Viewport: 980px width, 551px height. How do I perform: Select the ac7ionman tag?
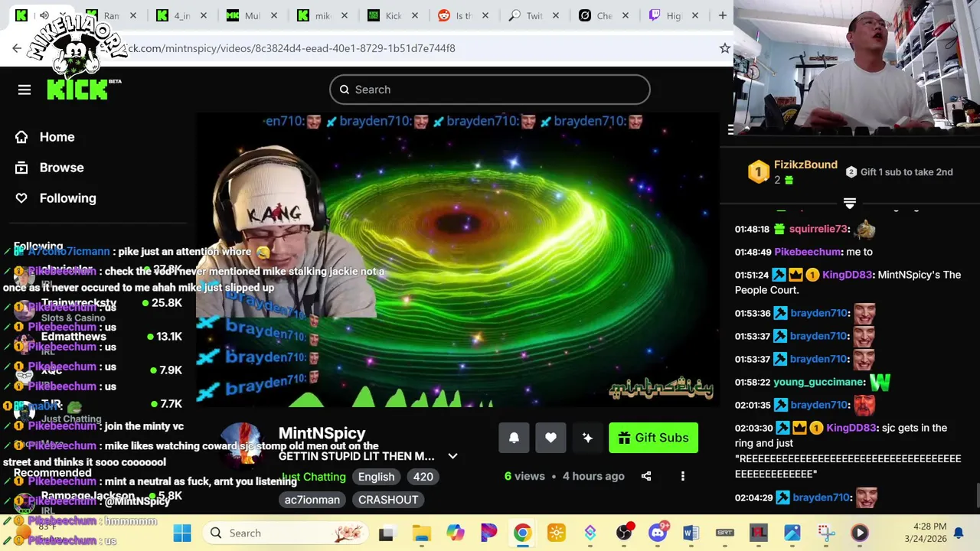point(312,500)
